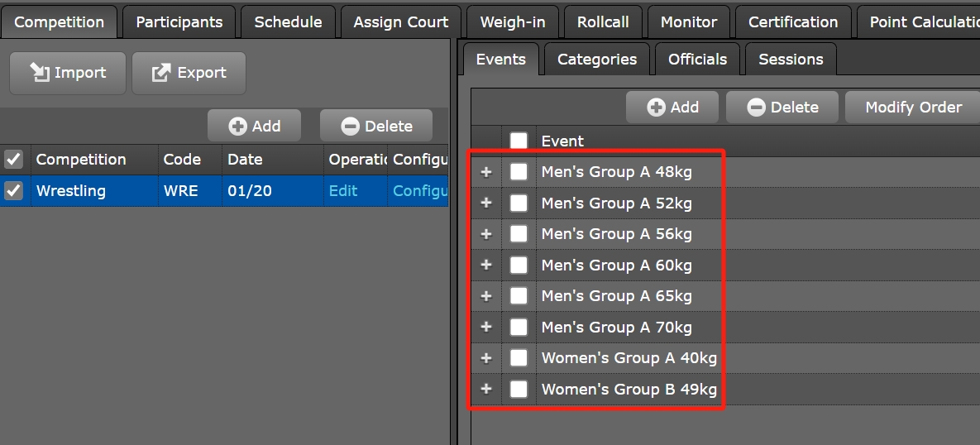Viewport: 980px width, 445px height.
Task: Click the Edit link for Wrestling
Action: (x=343, y=191)
